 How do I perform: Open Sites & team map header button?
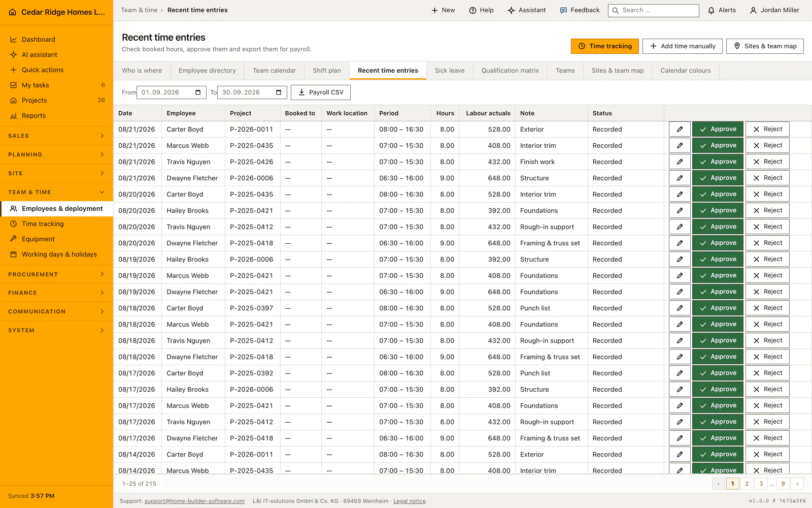click(x=765, y=46)
